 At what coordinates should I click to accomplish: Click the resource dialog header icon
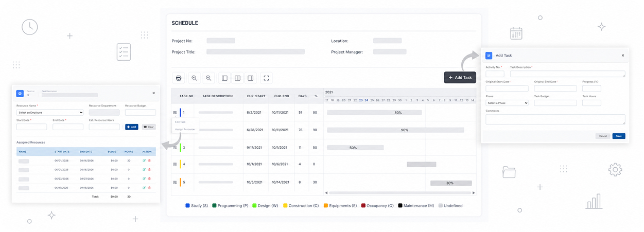click(20, 94)
